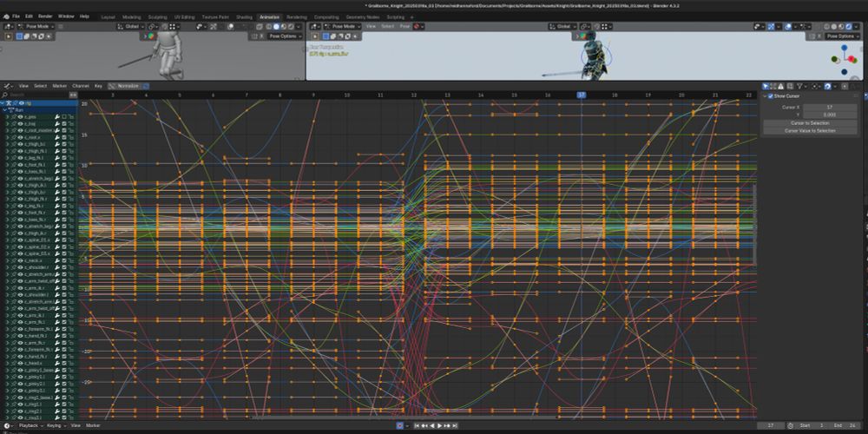
Task: Click the Blender logo in the menu bar
Action: [5, 16]
